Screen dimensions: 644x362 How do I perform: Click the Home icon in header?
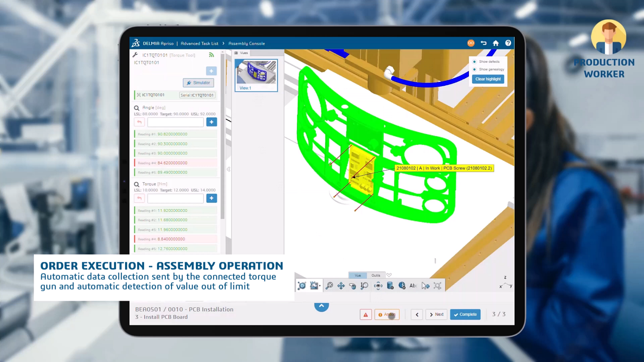click(x=495, y=43)
